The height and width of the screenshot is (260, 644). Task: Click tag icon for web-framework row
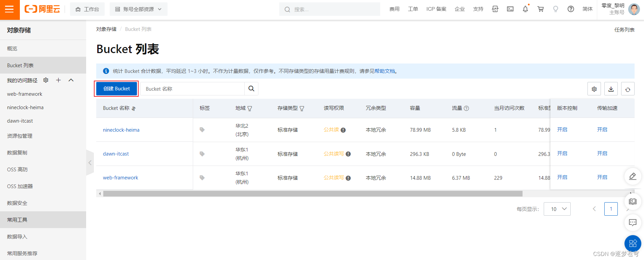pyautogui.click(x=202, y=178)
